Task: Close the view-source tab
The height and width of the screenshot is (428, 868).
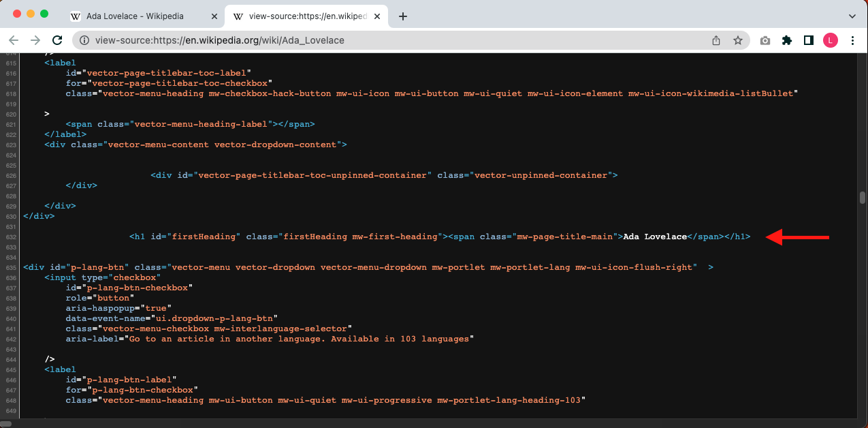Action: click(x=377, y=16)
